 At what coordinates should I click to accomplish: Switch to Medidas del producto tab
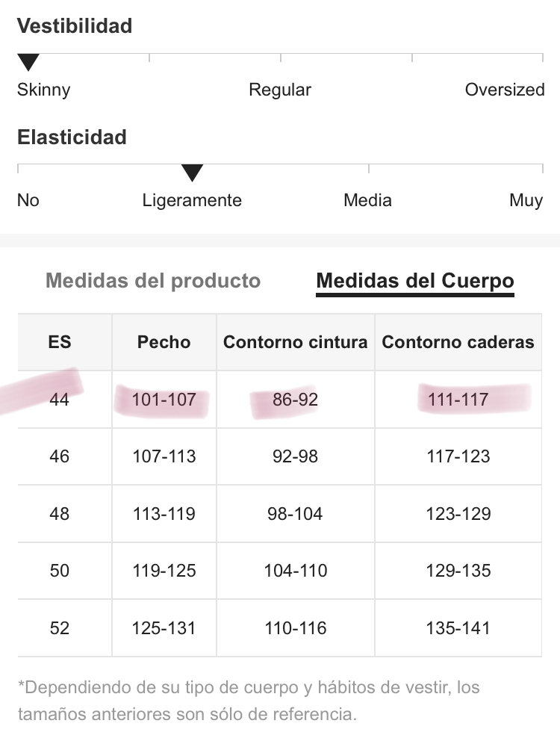(x=152, y=280)
